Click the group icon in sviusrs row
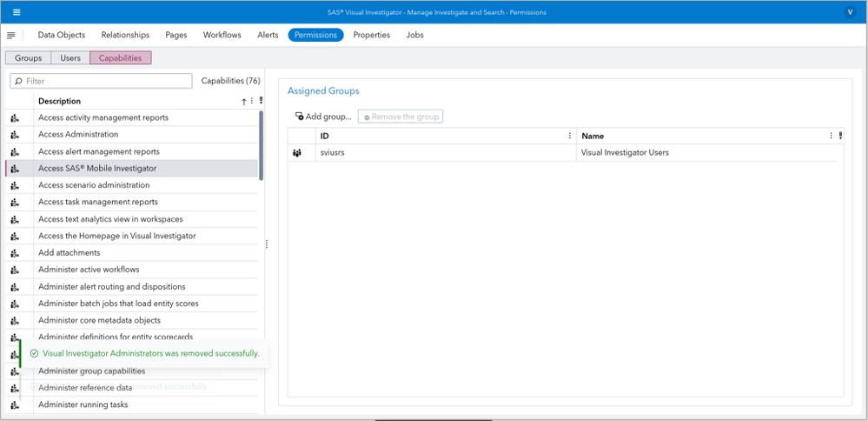 pos(297,153)
